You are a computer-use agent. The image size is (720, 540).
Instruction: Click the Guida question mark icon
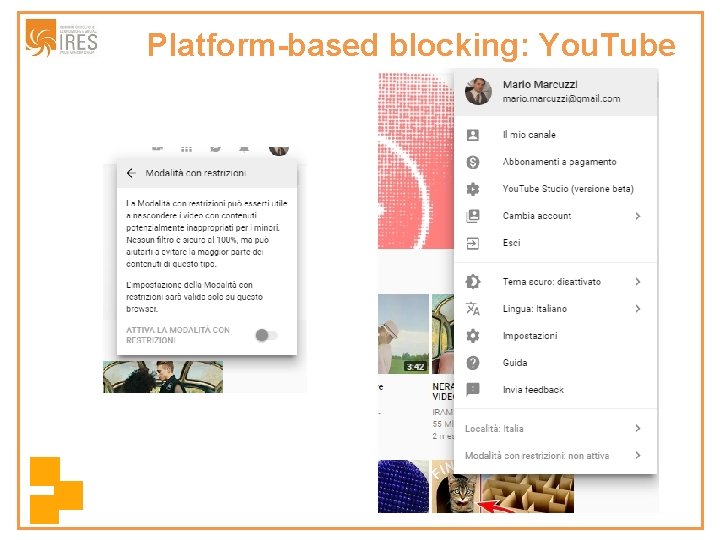473,363
